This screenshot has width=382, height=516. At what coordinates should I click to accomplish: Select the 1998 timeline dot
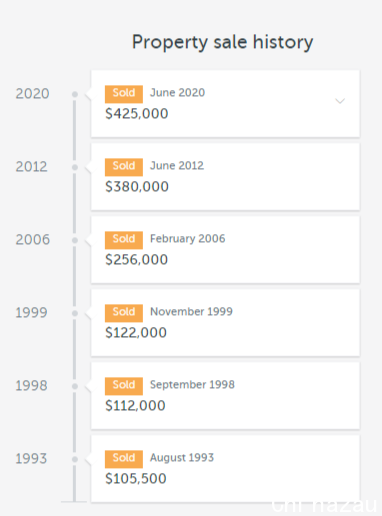[75, 386]
